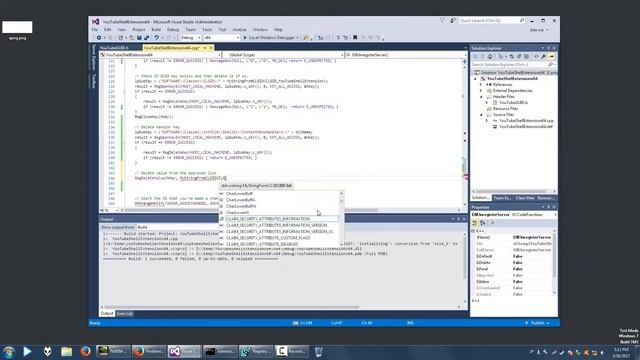
Task: Click the Home icon in Solution Explorer
Action: [x=490, y=56]
